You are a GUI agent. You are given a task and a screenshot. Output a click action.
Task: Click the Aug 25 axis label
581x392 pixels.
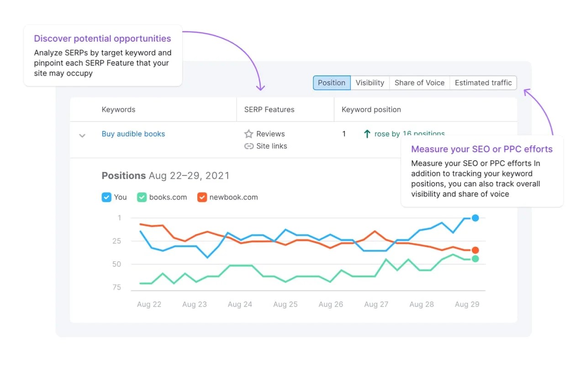click(285, 304)
